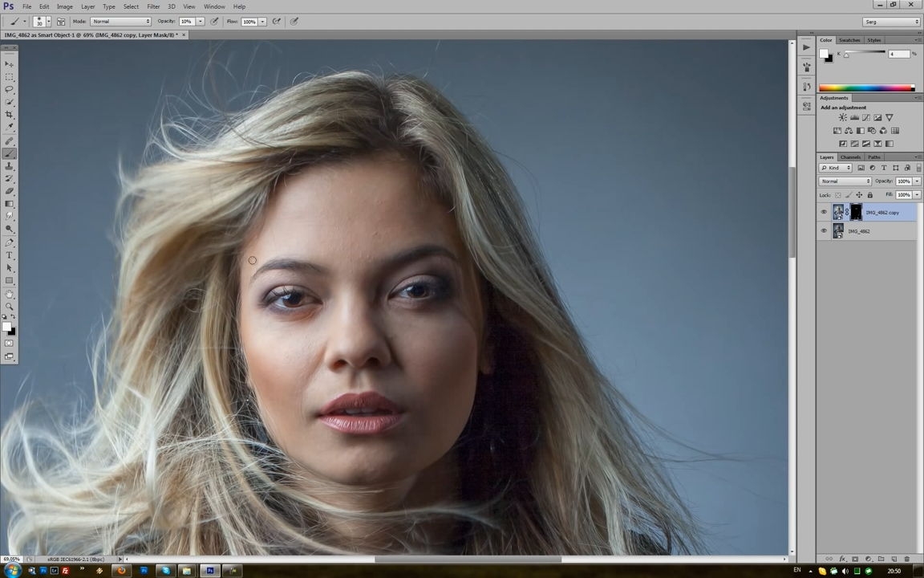Toggle pressure for opacity button
The width and height of the screenshot is (924, 578).
214,21
